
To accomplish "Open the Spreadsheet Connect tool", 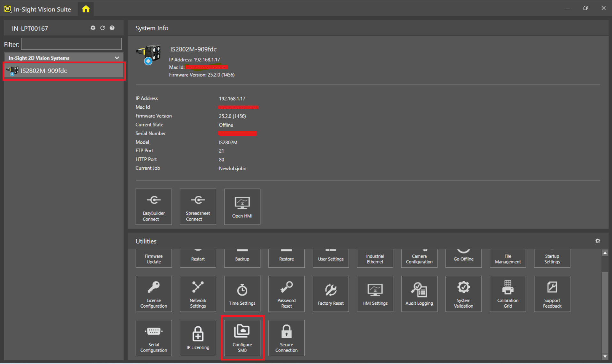I will click(x=198, y=207).
